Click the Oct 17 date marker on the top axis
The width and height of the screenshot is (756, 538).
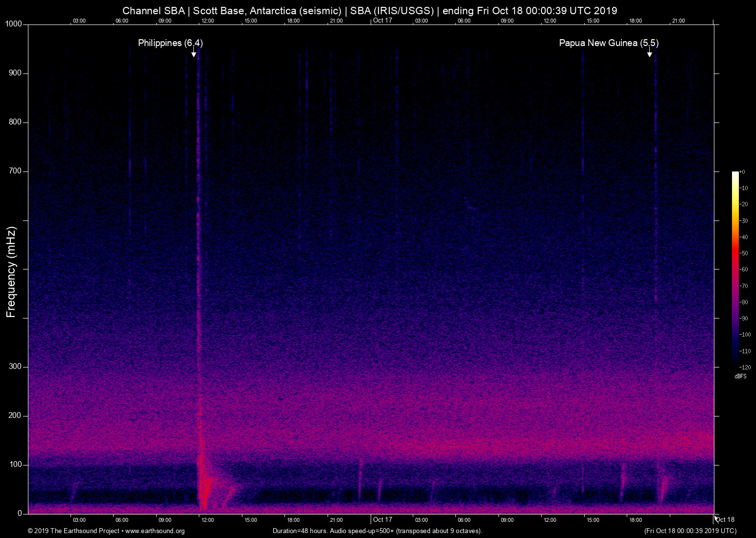pyautogui.click(x=382, y=20)
